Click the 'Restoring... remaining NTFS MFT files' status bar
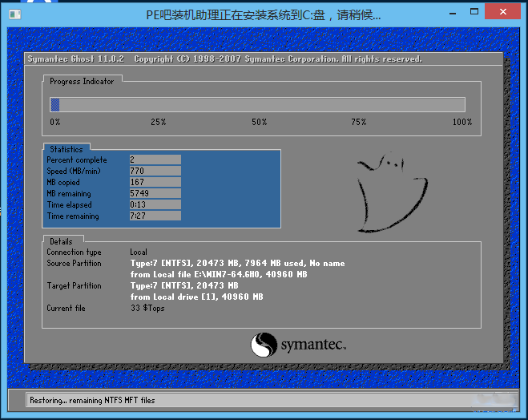 (x=272, y=400)
